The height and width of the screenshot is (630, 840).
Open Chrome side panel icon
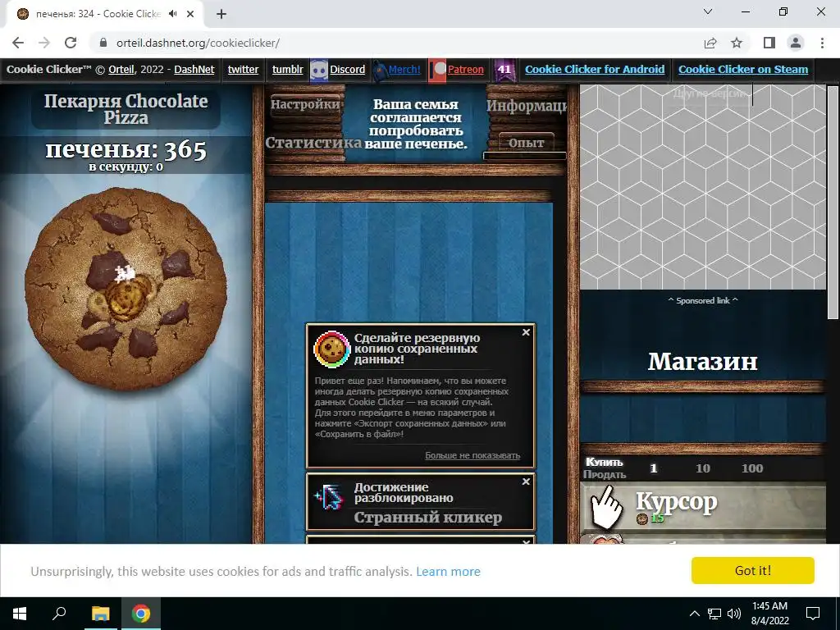(769, 43)
